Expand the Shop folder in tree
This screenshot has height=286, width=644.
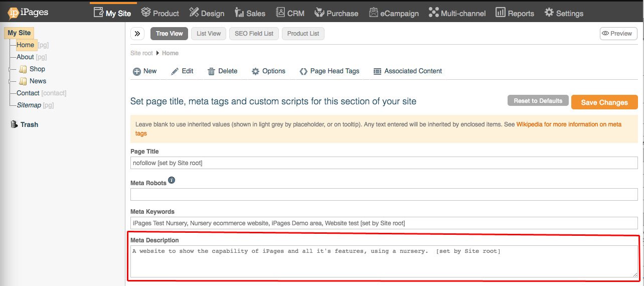click(11, 69)
